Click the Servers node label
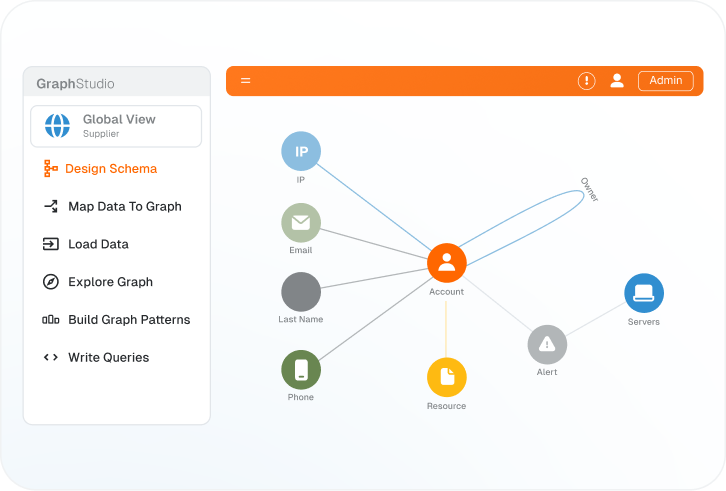This screenshot has height=491, width=726. pos(644,322)
